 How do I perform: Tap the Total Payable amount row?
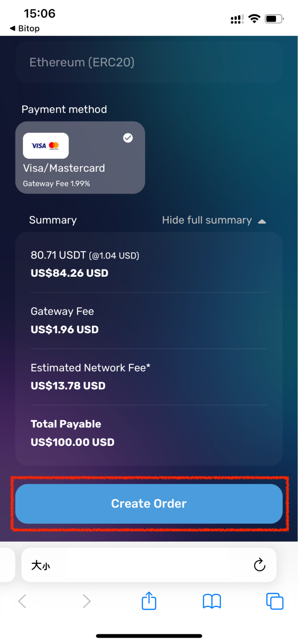tap(149, 433)
